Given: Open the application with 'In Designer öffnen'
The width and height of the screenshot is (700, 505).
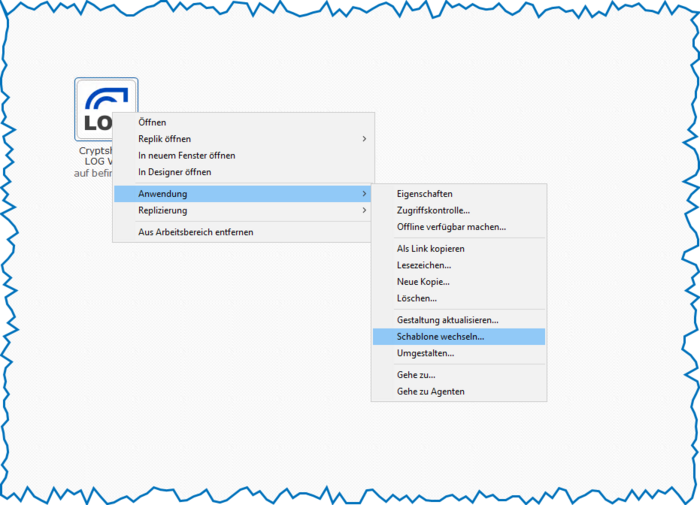Looking at the screenshot, I should coord(174,172).
